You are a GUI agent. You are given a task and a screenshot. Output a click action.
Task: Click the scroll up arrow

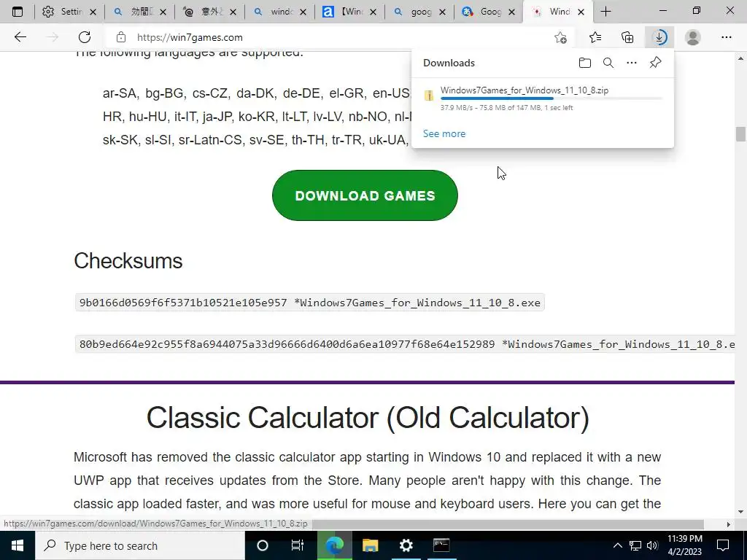740,58
